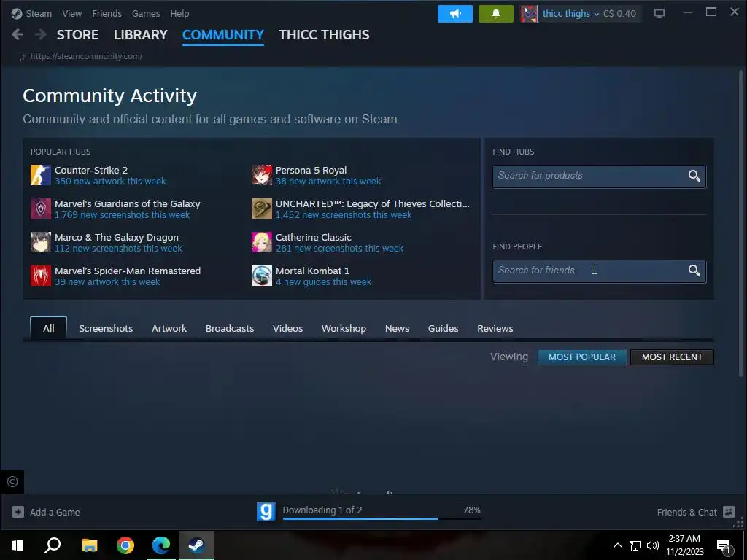Click Marco & The Galaxy Dragon icon
The width and height of the screenshot is (747, 560).
(x=41, y=242)
